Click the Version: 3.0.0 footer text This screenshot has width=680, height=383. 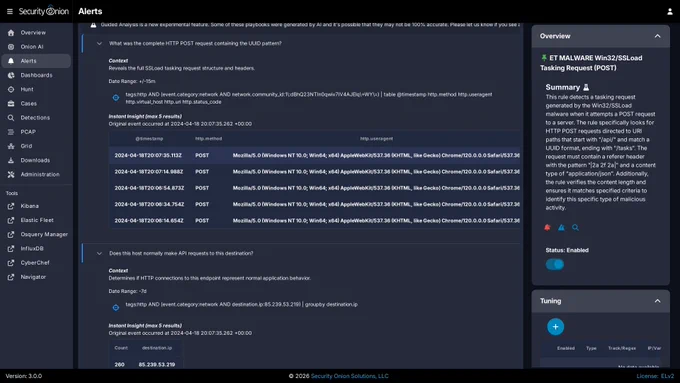click(x=24, y=376)
